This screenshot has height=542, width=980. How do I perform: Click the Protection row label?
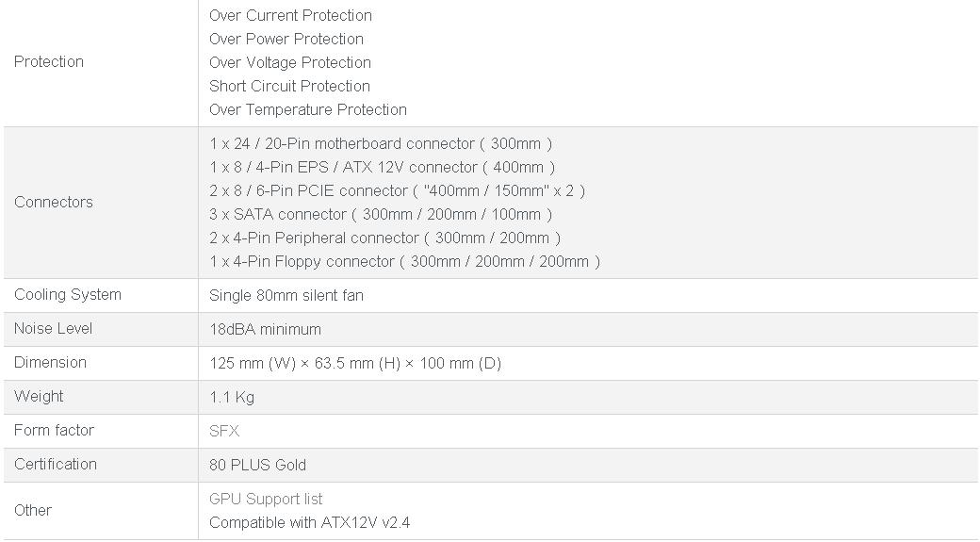(49, 62)
